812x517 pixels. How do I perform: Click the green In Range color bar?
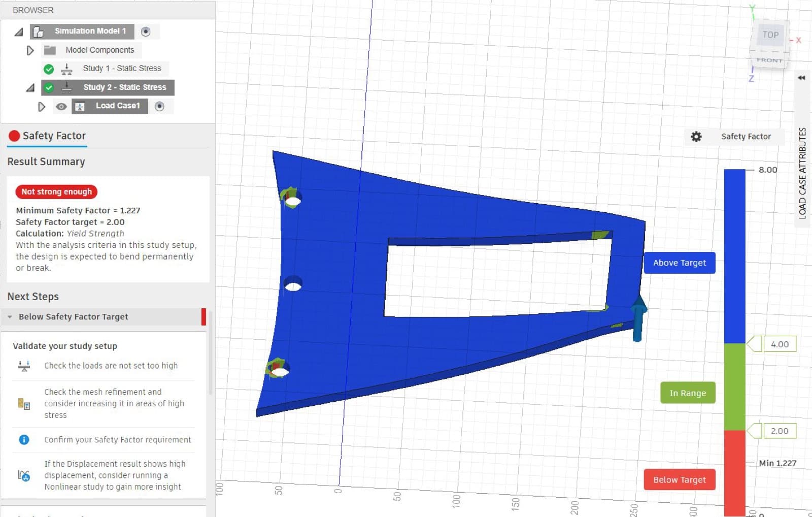coord(734,387)
